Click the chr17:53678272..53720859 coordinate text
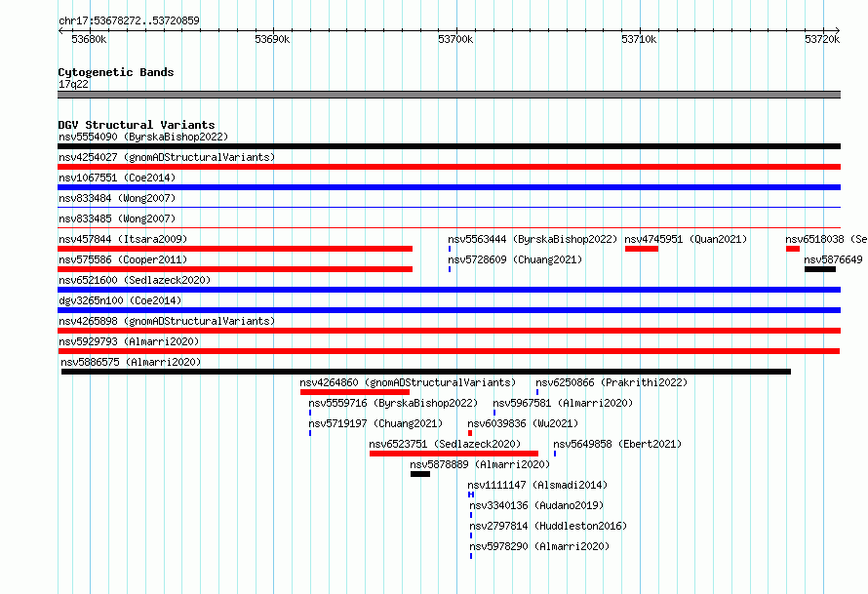The height and width of the screenshot is (594, 868). (x=129, y=20)
